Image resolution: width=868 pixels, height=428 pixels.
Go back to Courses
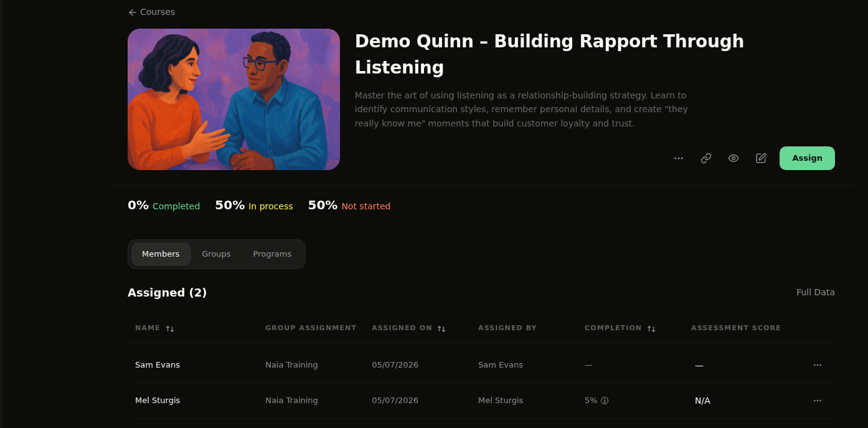pyautogui.click(x=151, y=12)
